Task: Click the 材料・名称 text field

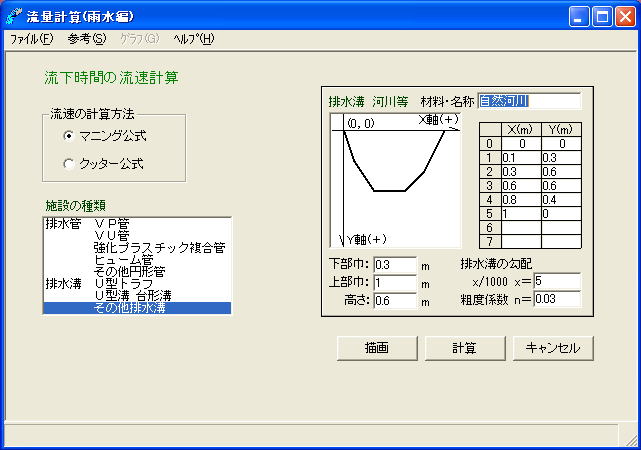Action: [x=529, y=101]
